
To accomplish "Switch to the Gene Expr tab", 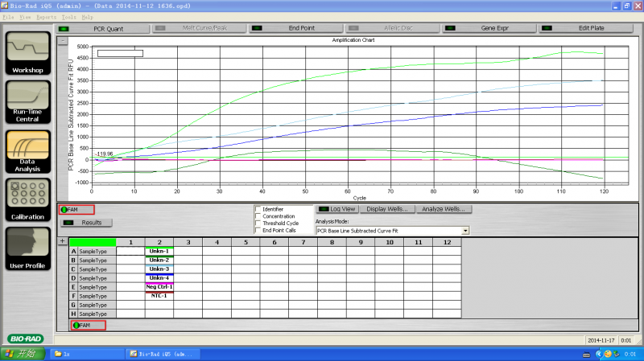I will pyautogui.click(x=489, y=28).
